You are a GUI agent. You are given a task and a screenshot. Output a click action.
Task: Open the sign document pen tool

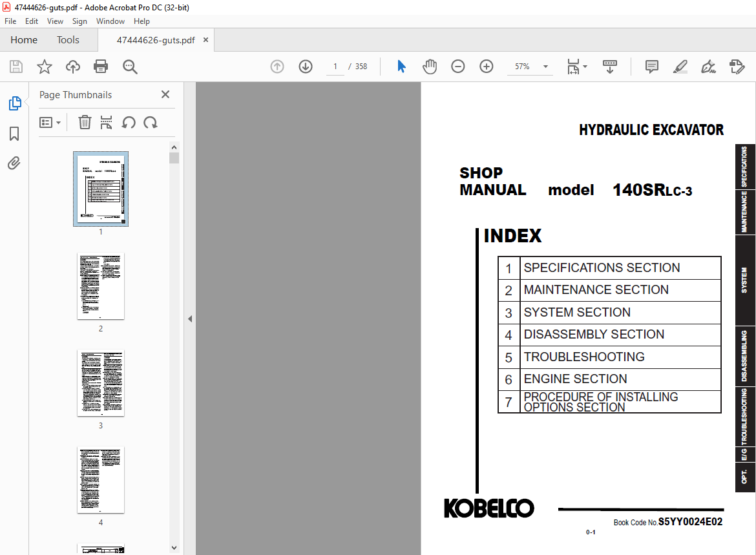[x=708, y=67]
